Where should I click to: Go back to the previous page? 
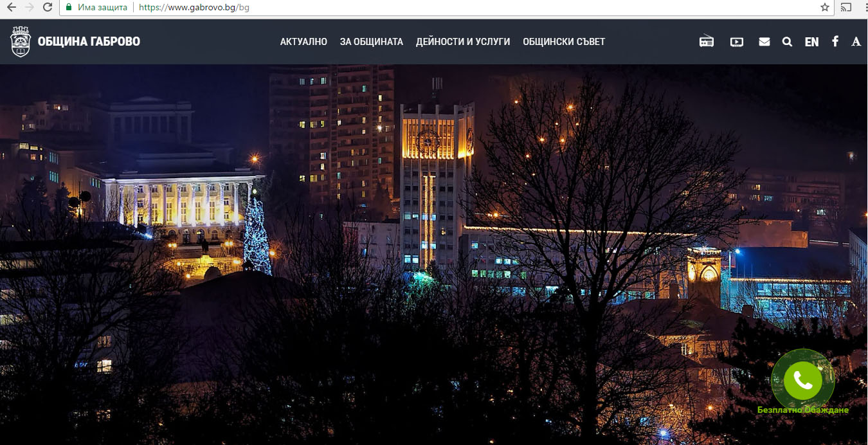11,7
